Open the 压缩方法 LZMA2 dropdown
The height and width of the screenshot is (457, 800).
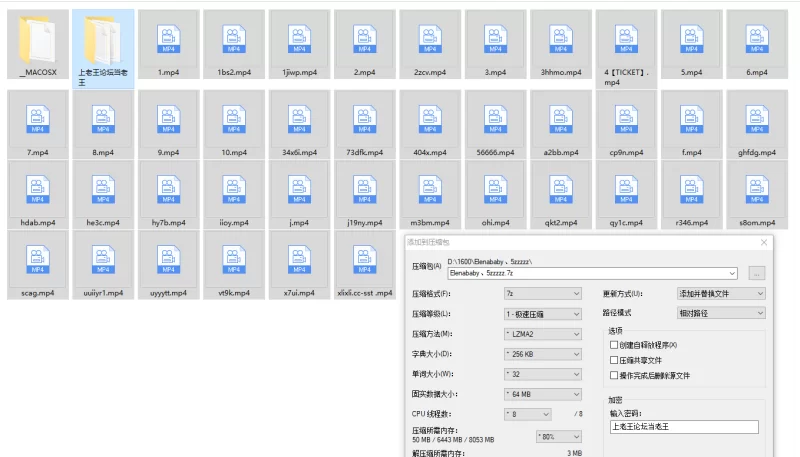pos(543,334)
